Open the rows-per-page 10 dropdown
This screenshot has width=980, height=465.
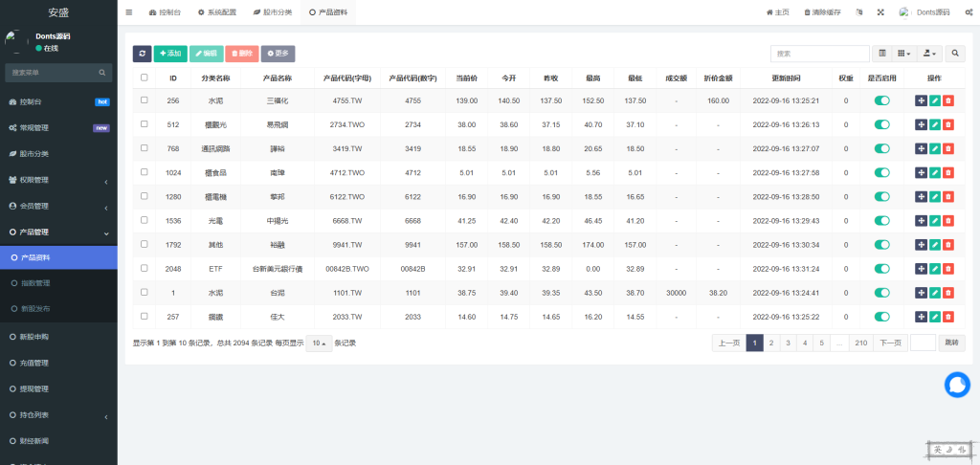click(x=319, y=343)
